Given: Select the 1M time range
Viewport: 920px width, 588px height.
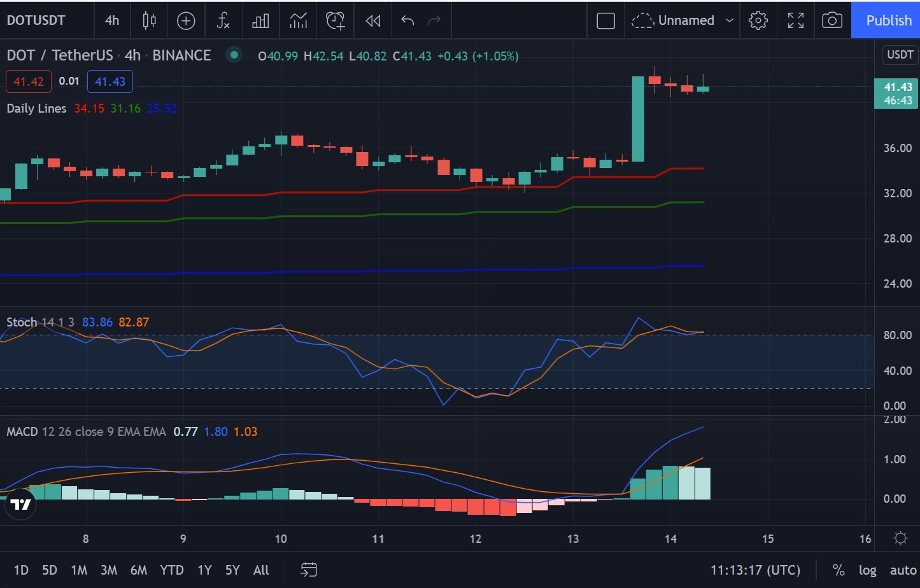Looking at the screenshot, I should pyautogui.click(x=79, y=570).
